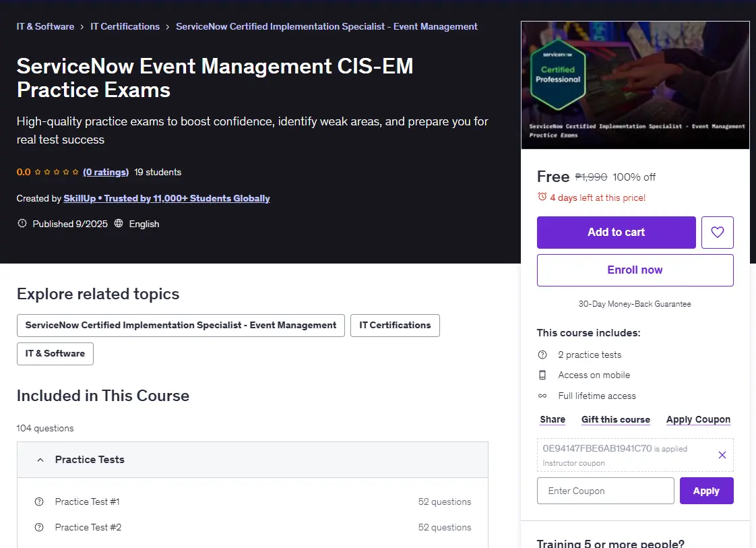
Task: Click the 'Free' price text
Action: [x=553, y=177]
